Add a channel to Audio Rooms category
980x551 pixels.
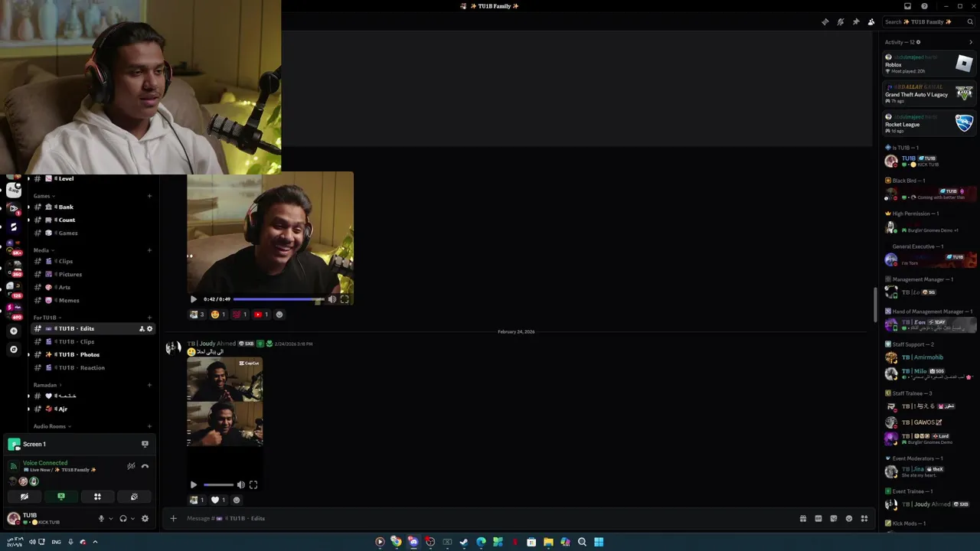click(x=149, y=426)
